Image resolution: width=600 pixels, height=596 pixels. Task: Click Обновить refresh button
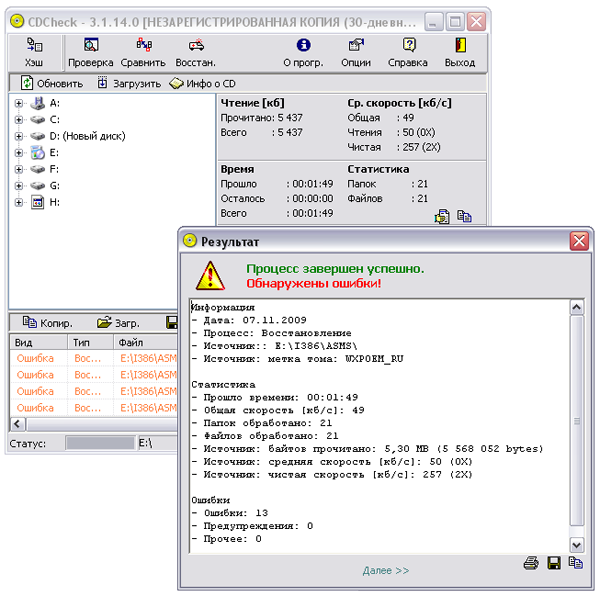tap(52, 83)
